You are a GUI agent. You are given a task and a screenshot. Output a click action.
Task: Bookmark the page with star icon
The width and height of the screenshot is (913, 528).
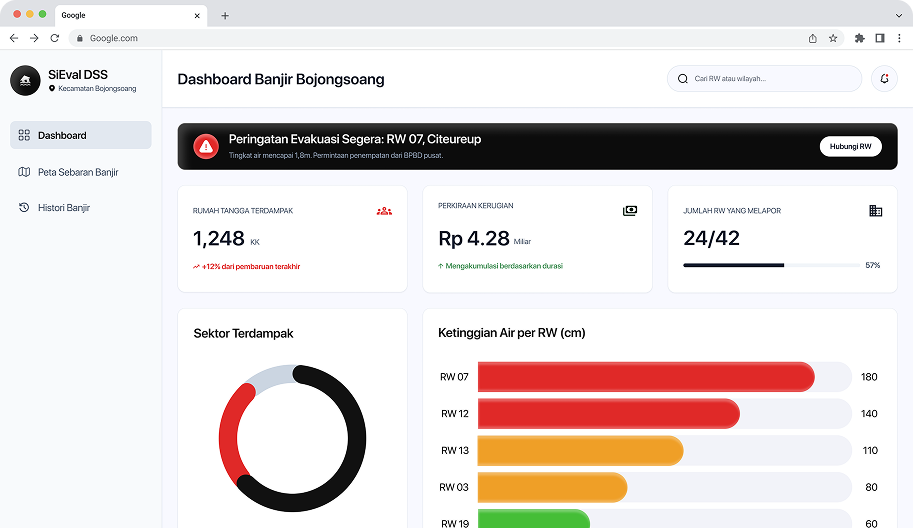(x=833, y=38)
